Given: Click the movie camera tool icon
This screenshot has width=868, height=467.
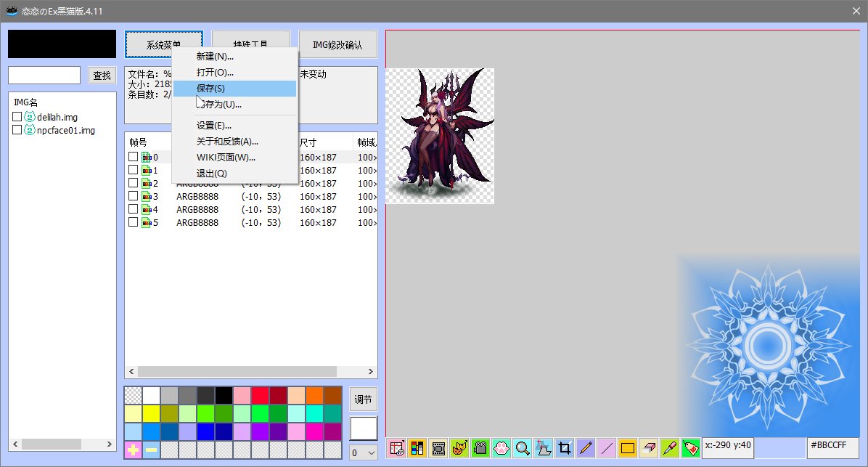Looking at the screenshot, I should pos(480,448).
